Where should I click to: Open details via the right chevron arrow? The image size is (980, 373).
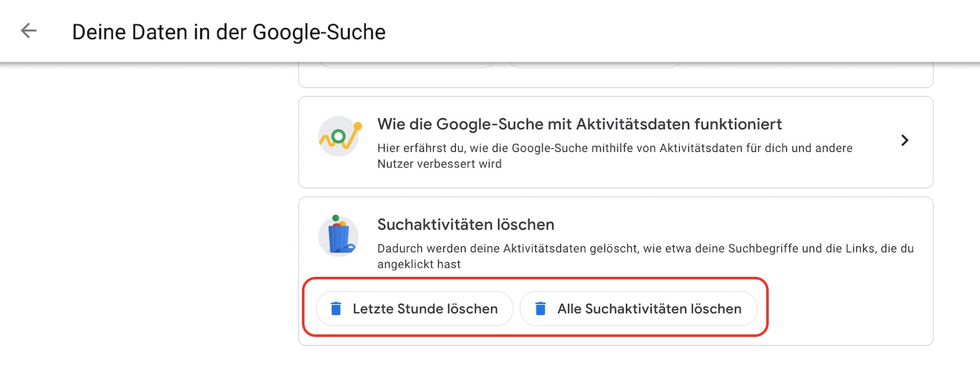pos(905,140)
